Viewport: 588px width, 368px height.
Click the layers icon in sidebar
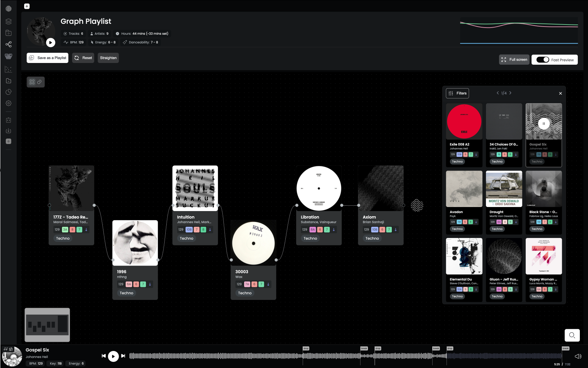[x=9, y=21]
